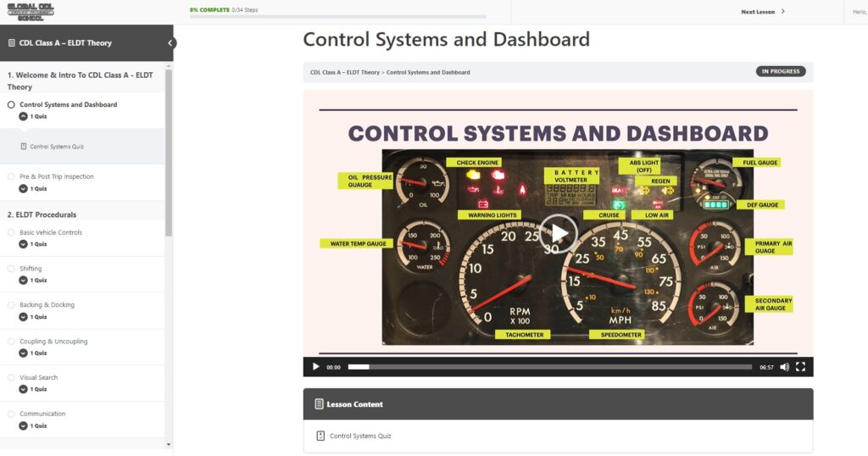This screenshot has width=868, height=456.
Task: Toggle the Control Systems and Dashboard completion circle
Action: click(x=11, y=105)
